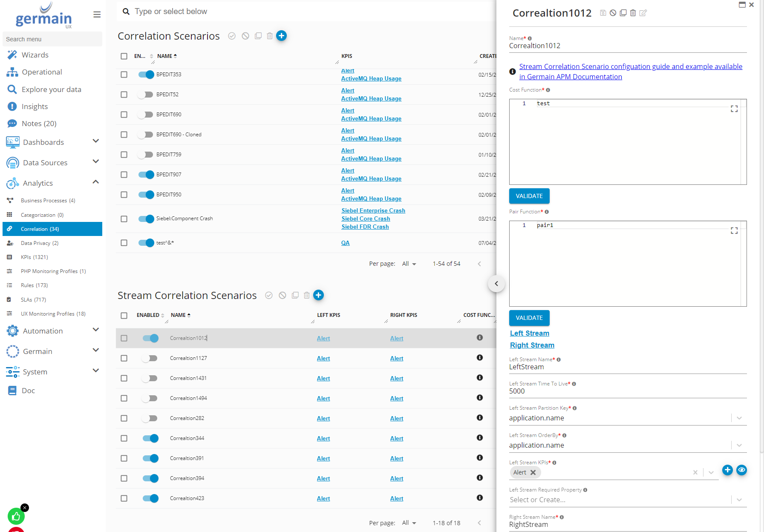Expand the Cost Function editor to fullscreen
The width and height of the screenshot is (764, 532).
tap(734, 109)
